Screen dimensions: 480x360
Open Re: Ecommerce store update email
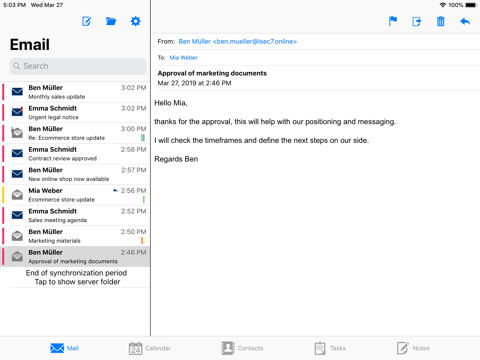[x=75, y=133]
